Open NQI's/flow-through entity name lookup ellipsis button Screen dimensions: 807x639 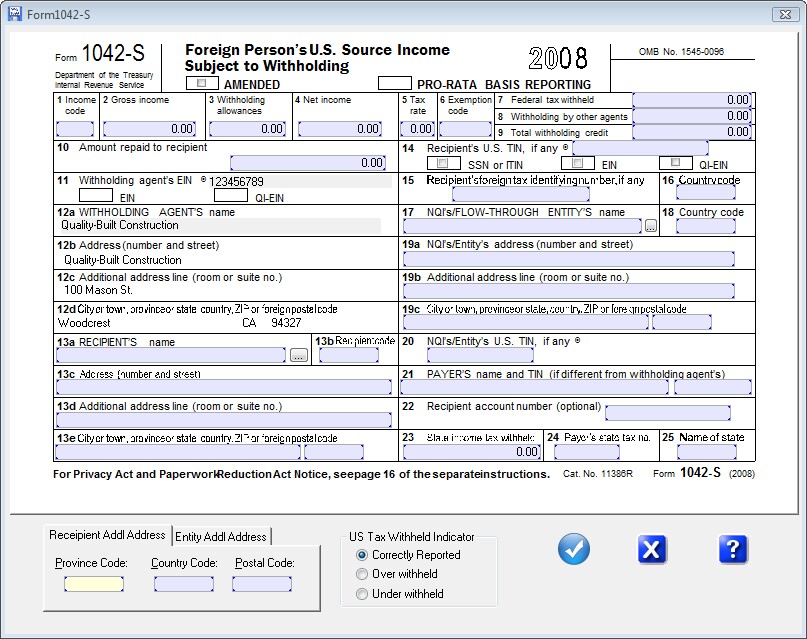(x=651, y=226)
